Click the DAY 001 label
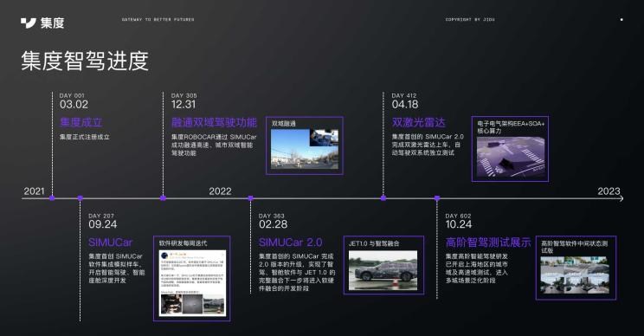Screen dimensions: 644x336 [72, 95]
